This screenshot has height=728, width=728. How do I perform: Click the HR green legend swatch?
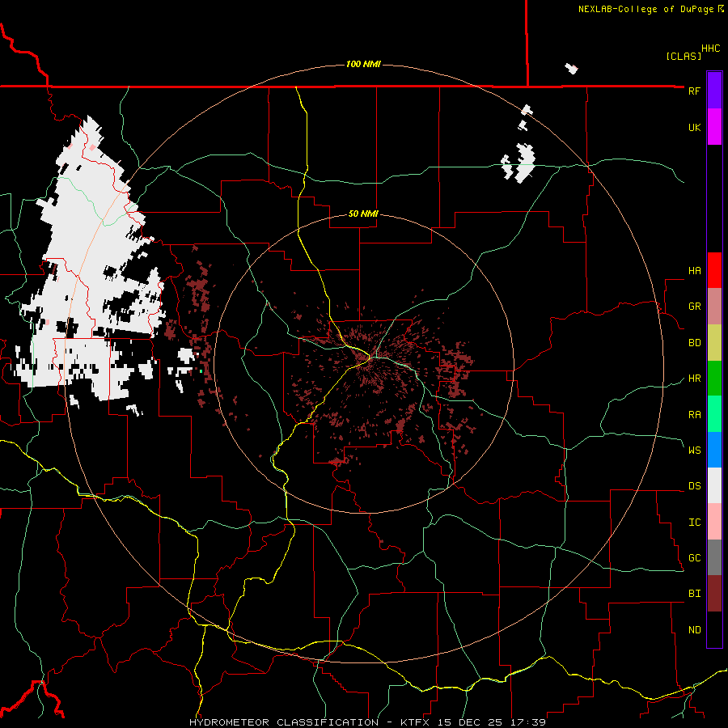[x=714, y=379]
